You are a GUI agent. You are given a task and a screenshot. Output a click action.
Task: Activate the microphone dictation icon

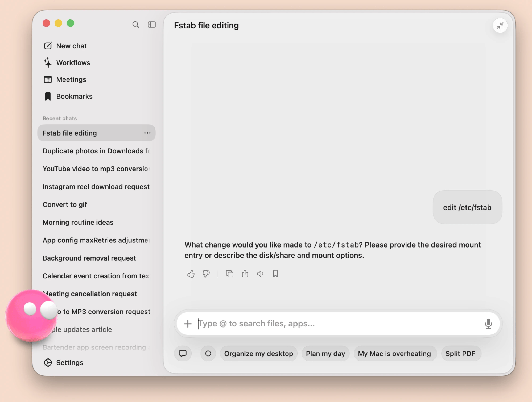pyautogui.click(x=488, y=324)
